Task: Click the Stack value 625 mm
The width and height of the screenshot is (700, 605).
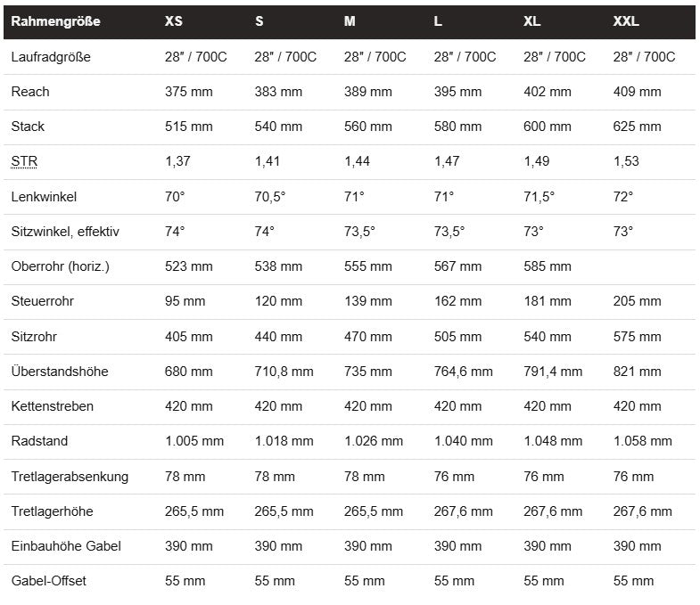Action: (x=637, y=127)
